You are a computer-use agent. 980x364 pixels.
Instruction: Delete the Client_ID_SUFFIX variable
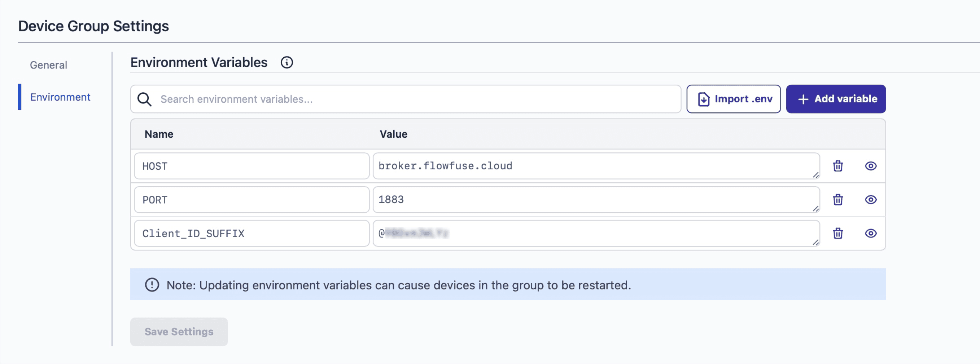[x=838, y=233]
